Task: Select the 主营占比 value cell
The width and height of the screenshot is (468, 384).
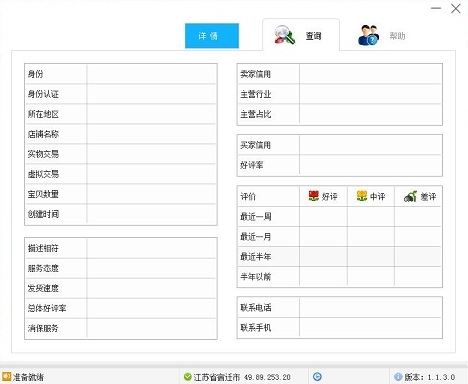Action: point(370,114)
